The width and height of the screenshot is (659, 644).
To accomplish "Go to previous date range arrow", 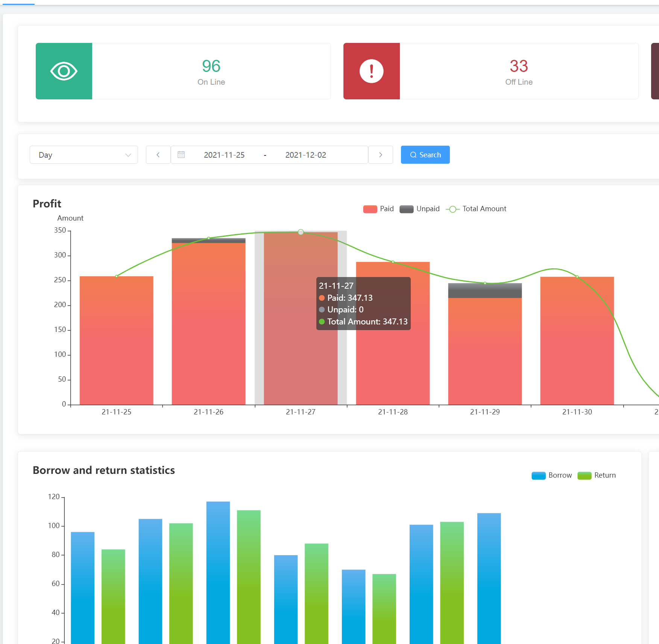I will 158,155.
